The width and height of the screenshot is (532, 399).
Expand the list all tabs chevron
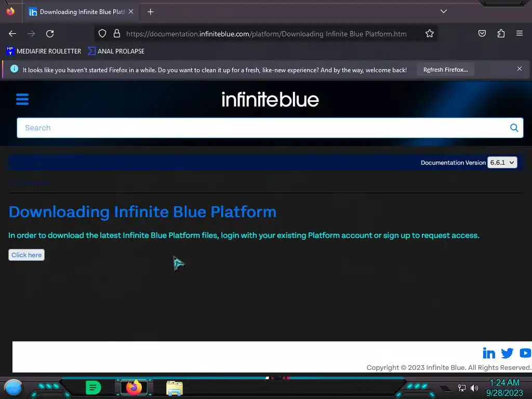444,11
